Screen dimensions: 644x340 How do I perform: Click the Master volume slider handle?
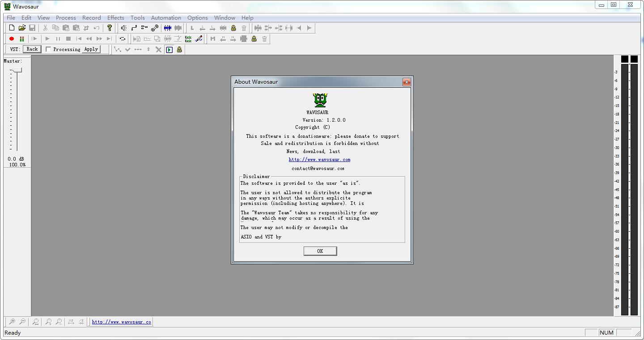[x=17, y=70]
